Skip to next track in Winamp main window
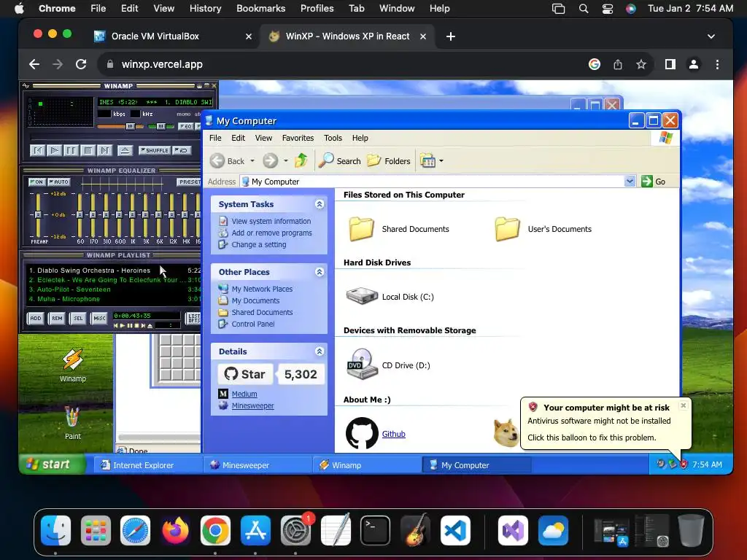This screenshot has width=747, height=560. 104,150
